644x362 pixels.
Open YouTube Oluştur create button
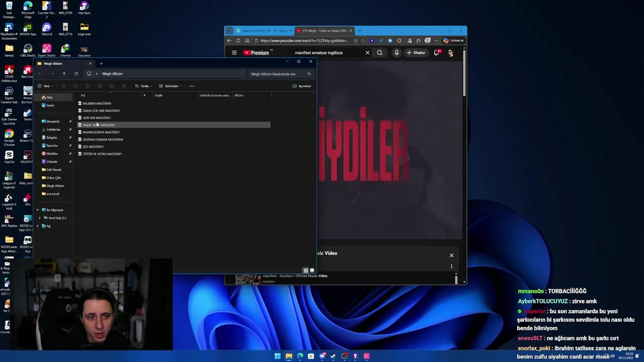pos(416,53)
